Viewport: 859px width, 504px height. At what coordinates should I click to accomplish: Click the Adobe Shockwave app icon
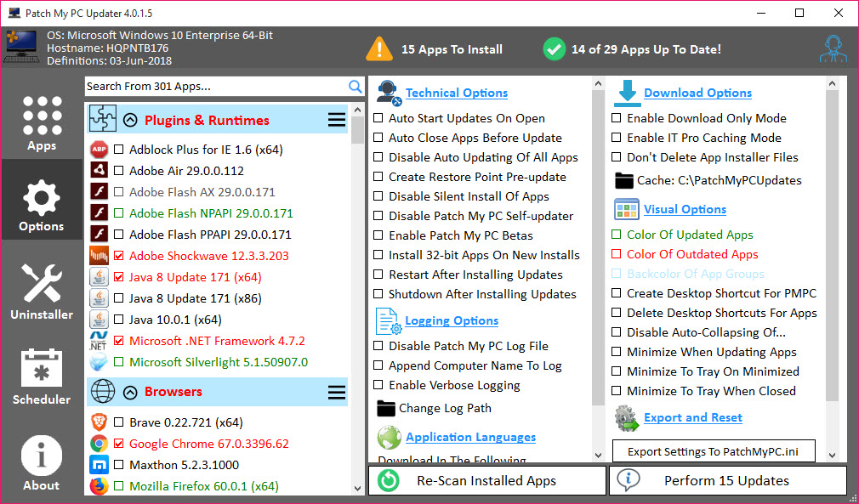point(100,256)
